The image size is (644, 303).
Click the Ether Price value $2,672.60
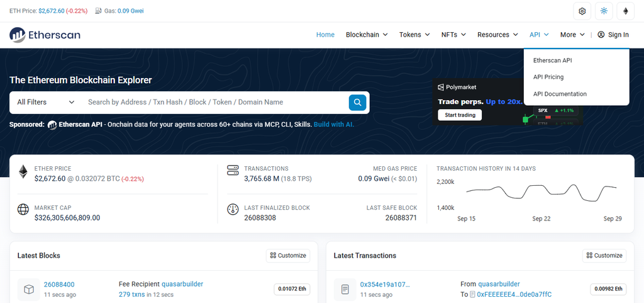pyautogui.click(x=50, y=179)
